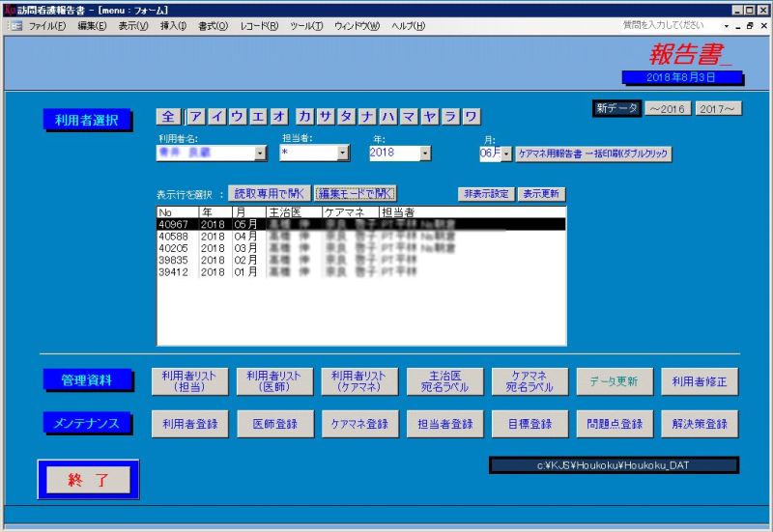Click the Access form icon in menu bar
The height and width of the screenshot is (532, 773).
(15, 26)
